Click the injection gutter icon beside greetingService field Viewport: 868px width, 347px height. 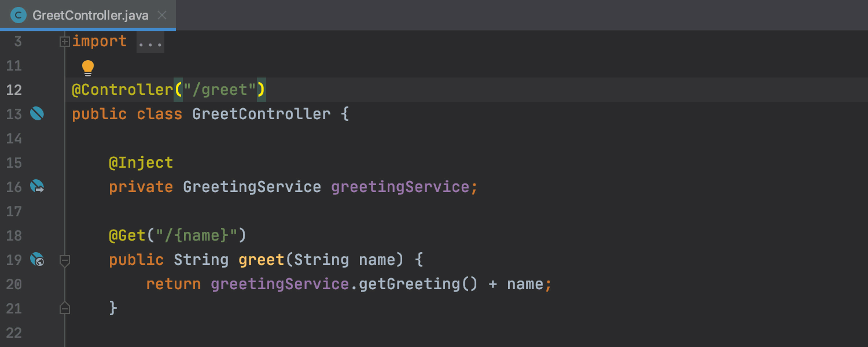(37, 187)
